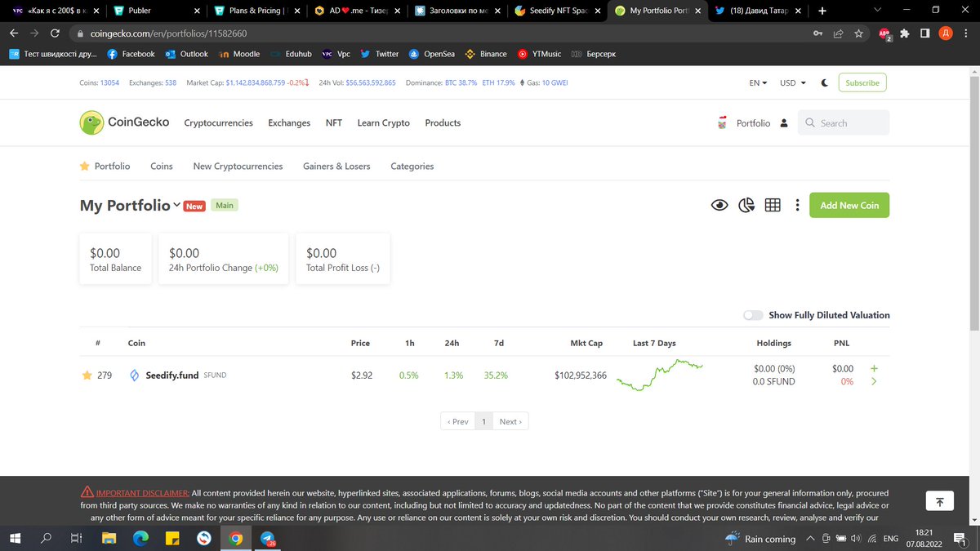Switch to the Seedify NFT Space browser tab
This screenshot has height=551, width=980.
point(559,11)
